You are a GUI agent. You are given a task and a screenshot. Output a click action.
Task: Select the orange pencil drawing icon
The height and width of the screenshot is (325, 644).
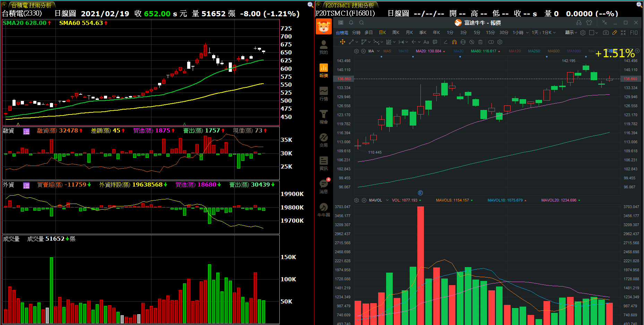point(615,32)
